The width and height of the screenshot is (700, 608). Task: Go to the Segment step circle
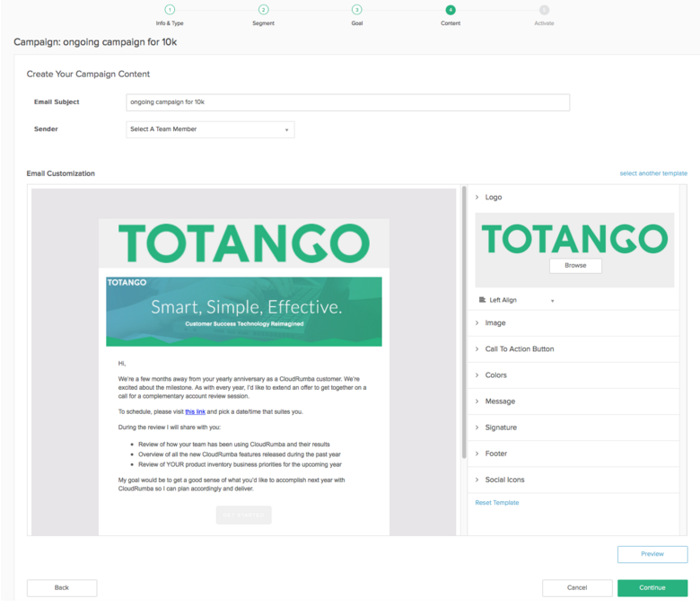263,9
